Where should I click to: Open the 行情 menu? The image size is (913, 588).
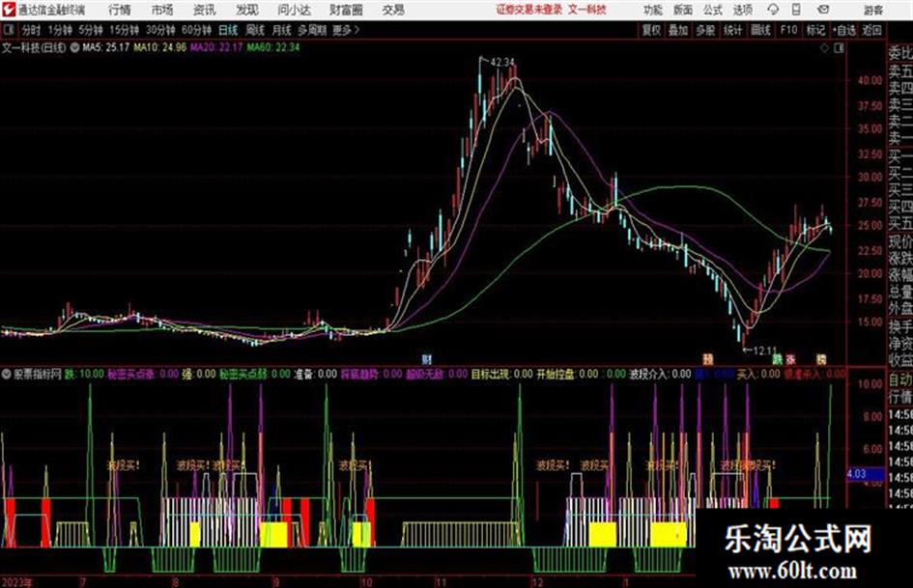(x=120, y=10)
